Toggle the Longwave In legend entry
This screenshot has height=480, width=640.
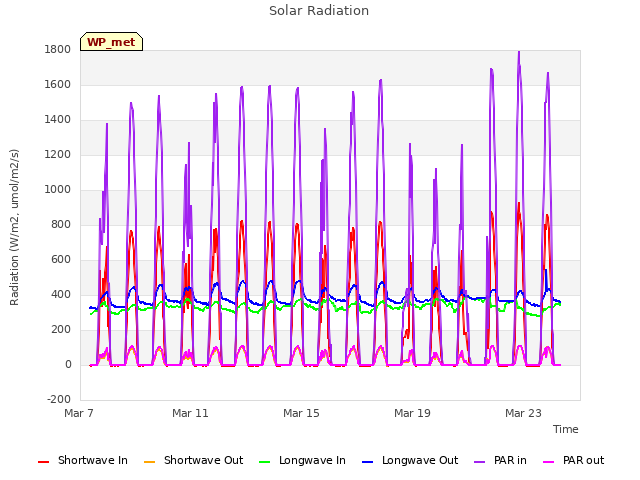[302, 460]
